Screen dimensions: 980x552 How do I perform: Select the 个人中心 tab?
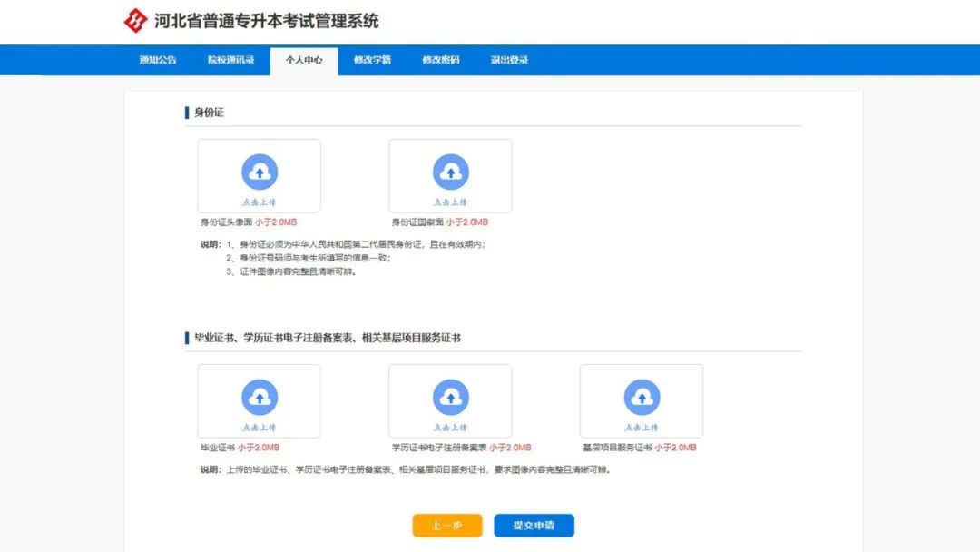tap(302, 60)
